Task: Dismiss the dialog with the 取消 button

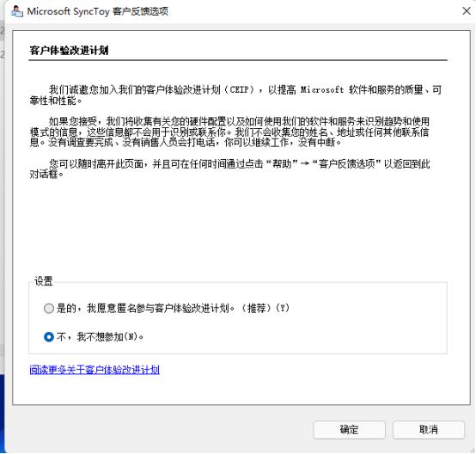Action: click(429, 429)
